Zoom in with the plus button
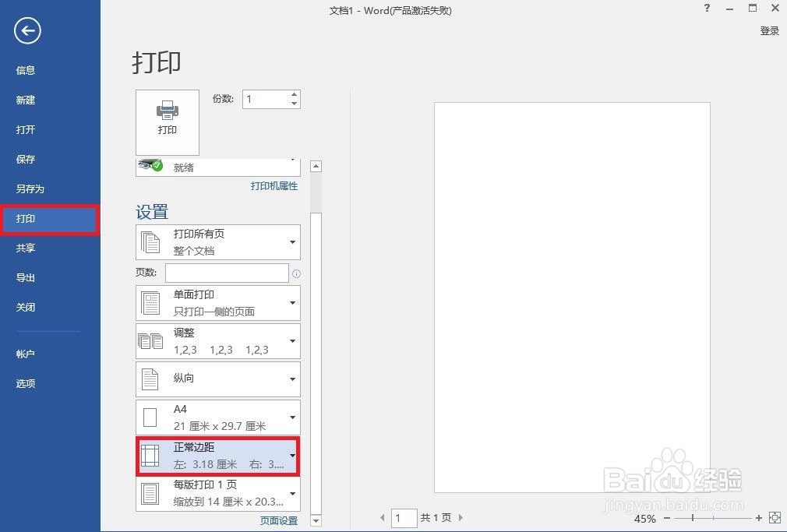 (x=759, y=518)
